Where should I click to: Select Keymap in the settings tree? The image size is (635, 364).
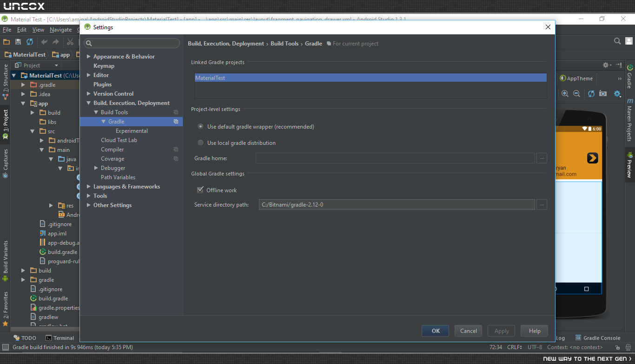pos(104,66)
